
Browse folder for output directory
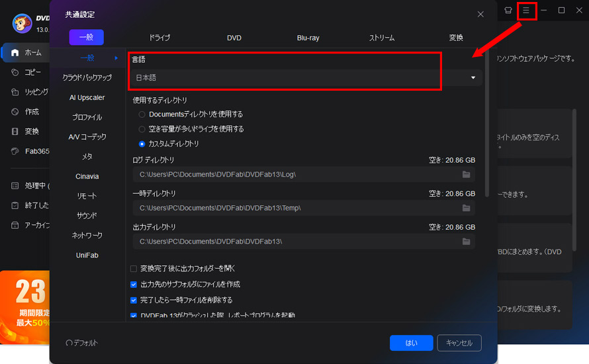click(x=466, y=241)
